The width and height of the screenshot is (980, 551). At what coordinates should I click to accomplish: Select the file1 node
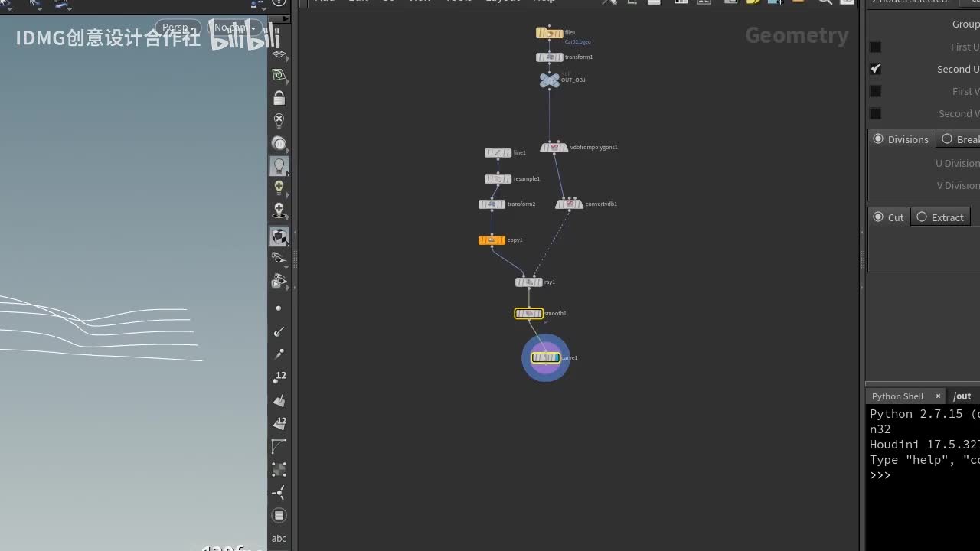point(550,33)
